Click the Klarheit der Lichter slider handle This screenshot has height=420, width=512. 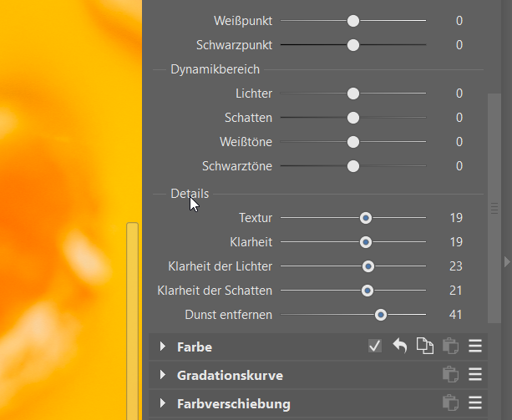pyautogui.click(x=368, y=266)
